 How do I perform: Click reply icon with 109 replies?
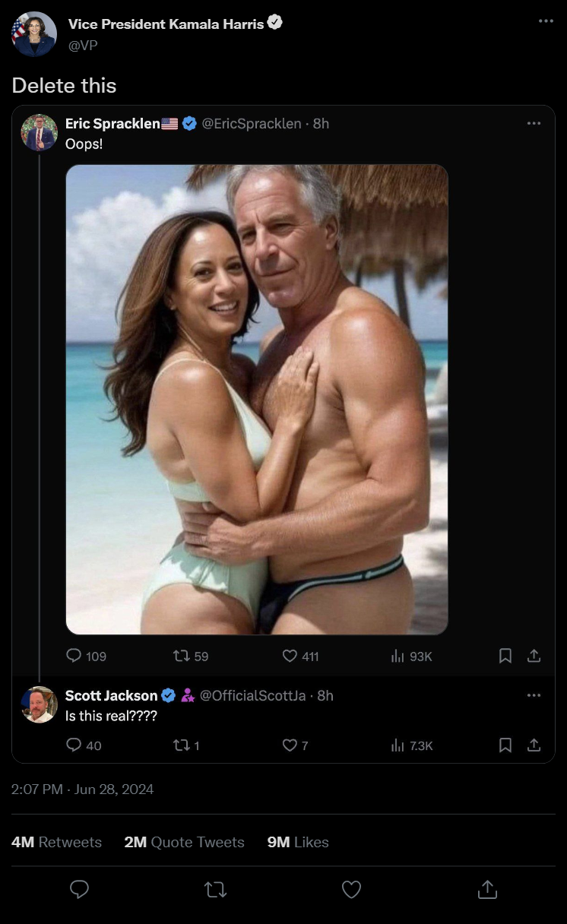[74, 656]
